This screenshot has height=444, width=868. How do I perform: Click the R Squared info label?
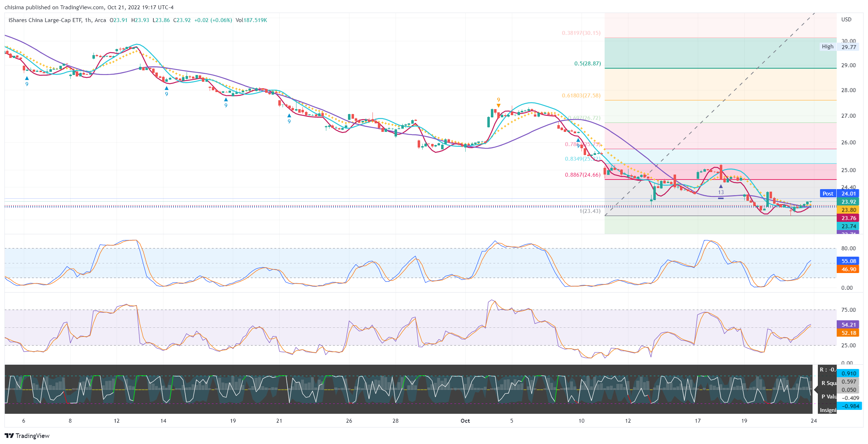(829, 383)
